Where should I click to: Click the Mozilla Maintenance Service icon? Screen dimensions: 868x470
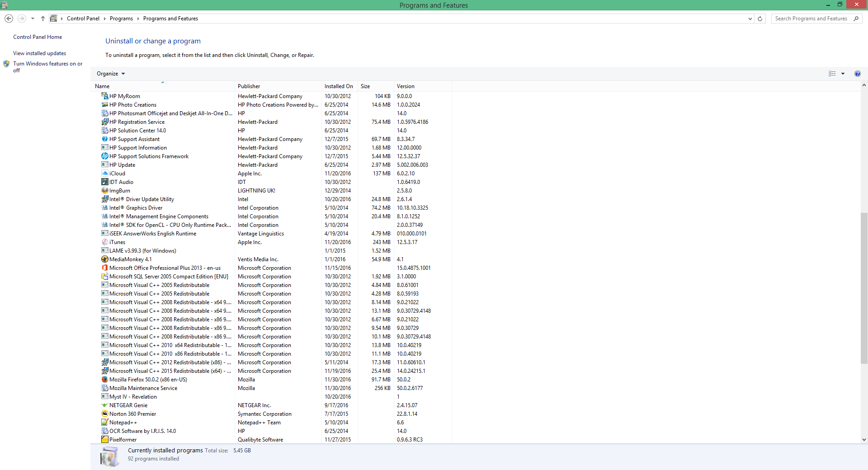click(x=105, y=388)
